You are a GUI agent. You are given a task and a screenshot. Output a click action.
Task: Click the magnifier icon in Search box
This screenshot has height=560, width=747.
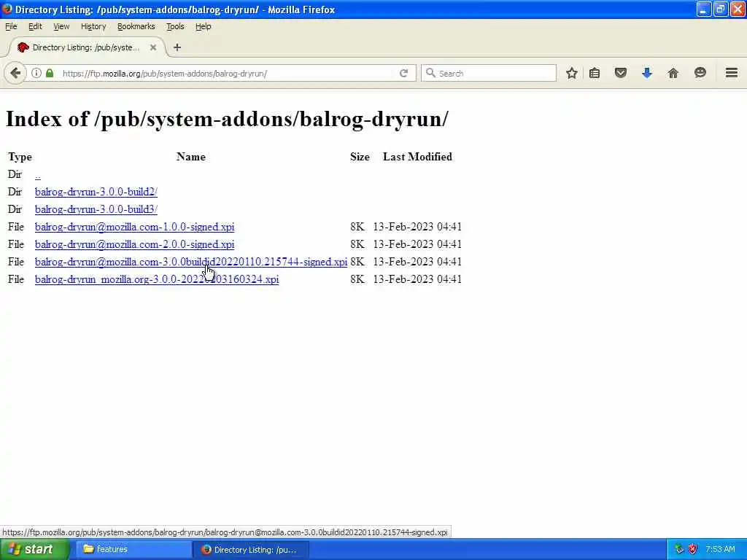430,73
